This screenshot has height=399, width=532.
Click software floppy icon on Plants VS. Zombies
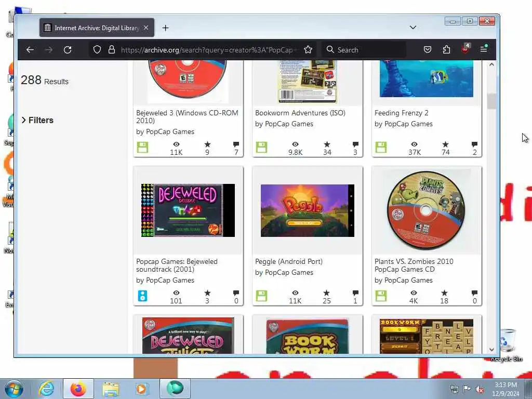point(381,296)
